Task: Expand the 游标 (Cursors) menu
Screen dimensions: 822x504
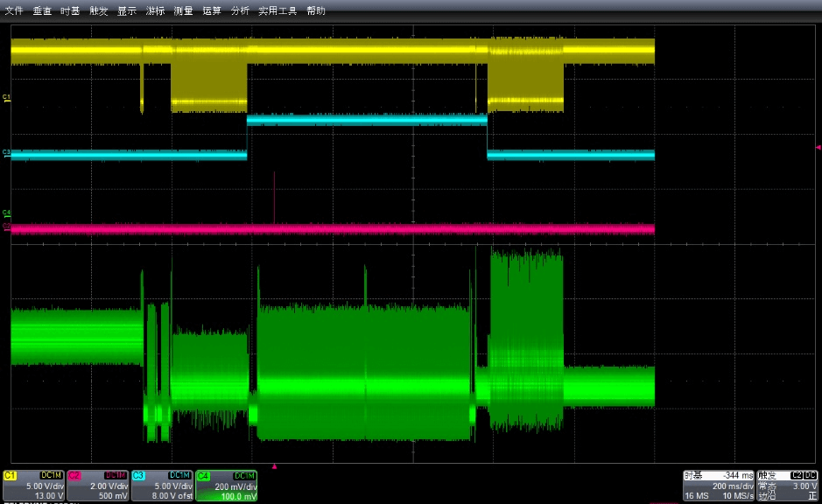Action: tap(155, 11)
